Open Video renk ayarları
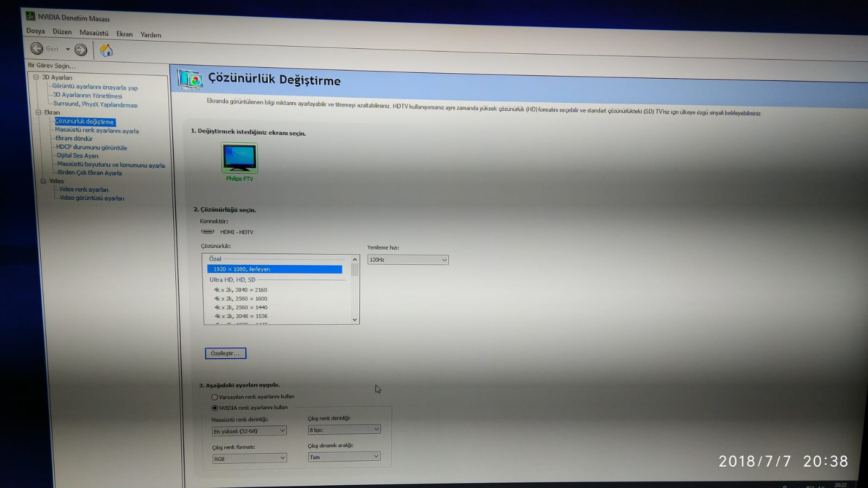 pos(84,189)
